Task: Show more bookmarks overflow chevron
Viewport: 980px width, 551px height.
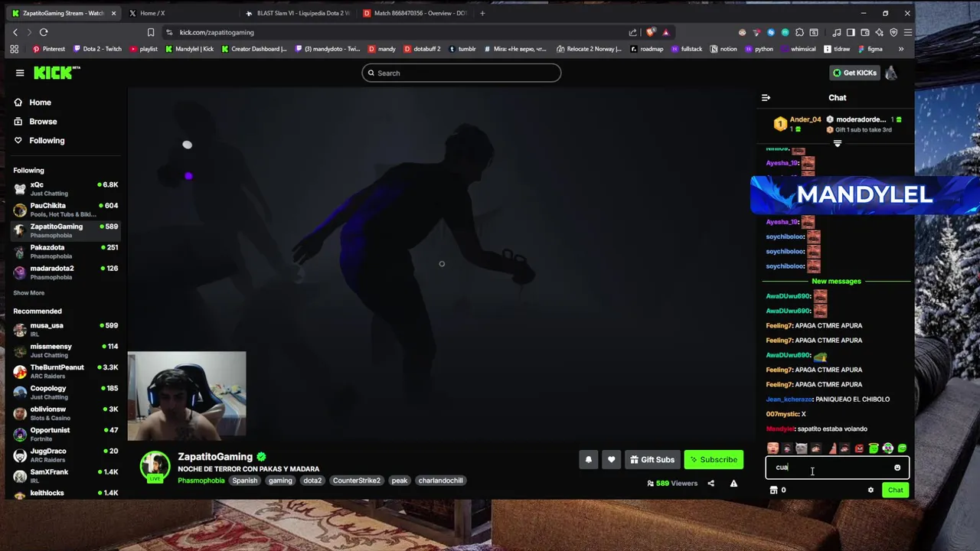Action: (900, 49)
